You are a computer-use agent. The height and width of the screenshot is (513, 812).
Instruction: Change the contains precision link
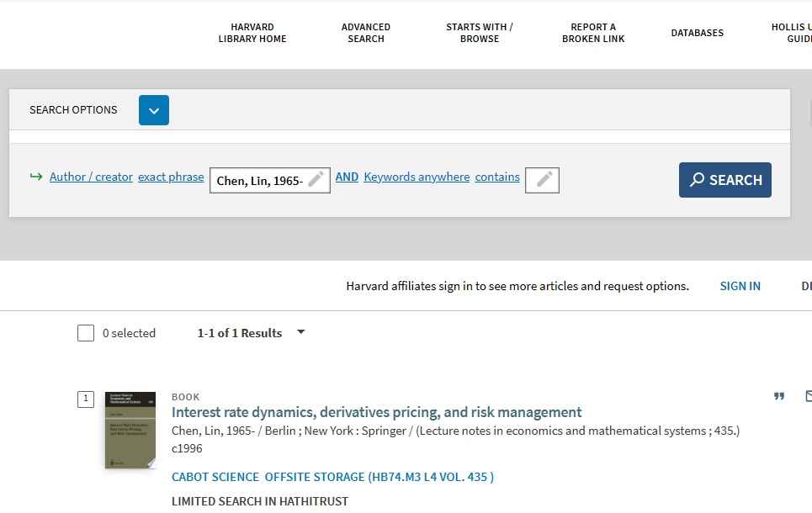click(497, 177)
